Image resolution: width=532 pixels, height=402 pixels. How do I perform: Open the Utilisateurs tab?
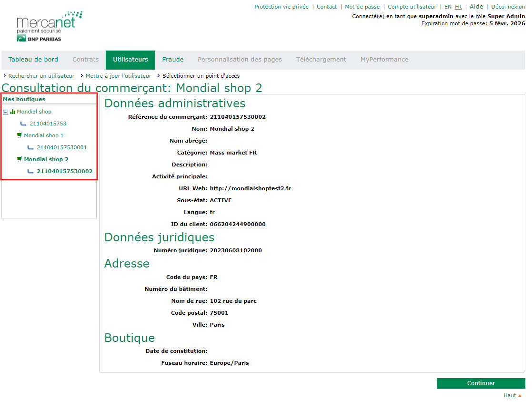130,60
